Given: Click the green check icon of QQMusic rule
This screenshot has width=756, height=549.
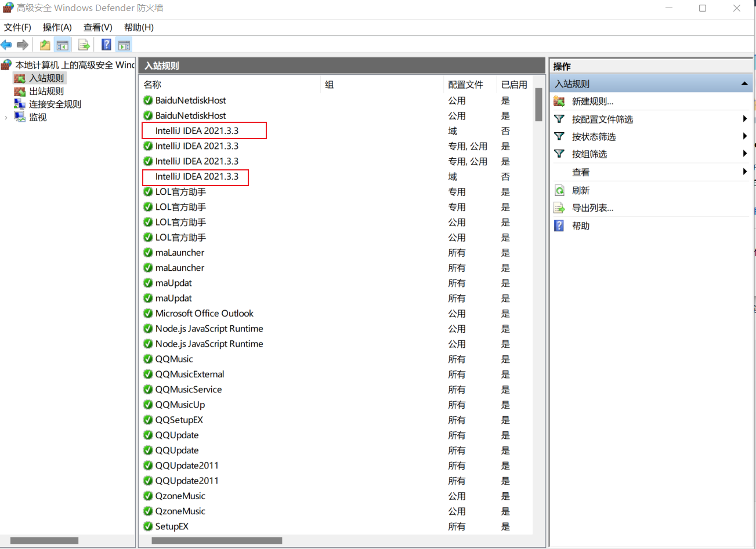Looking at the screenshot, I should [x=148, y=359].
